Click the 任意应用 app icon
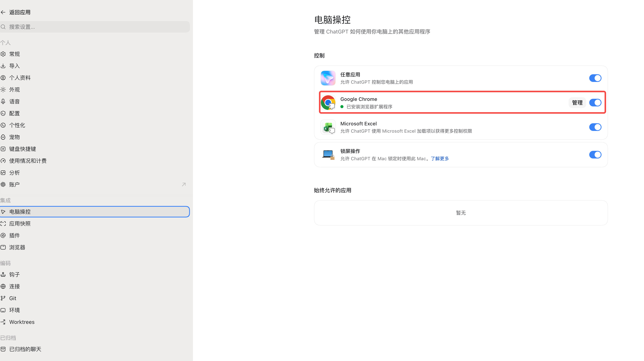 [x=328, y=78]
